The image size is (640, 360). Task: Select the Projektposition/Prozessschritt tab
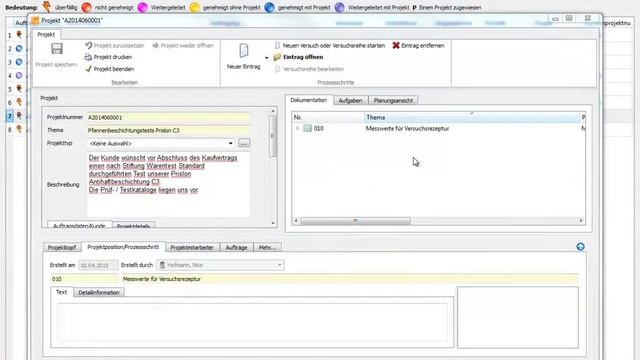123,247
